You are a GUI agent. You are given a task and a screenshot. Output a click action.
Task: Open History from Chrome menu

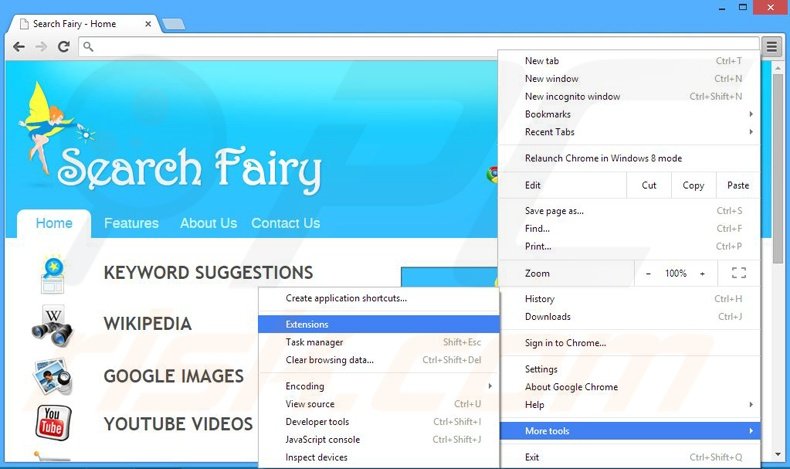point(629,299)
